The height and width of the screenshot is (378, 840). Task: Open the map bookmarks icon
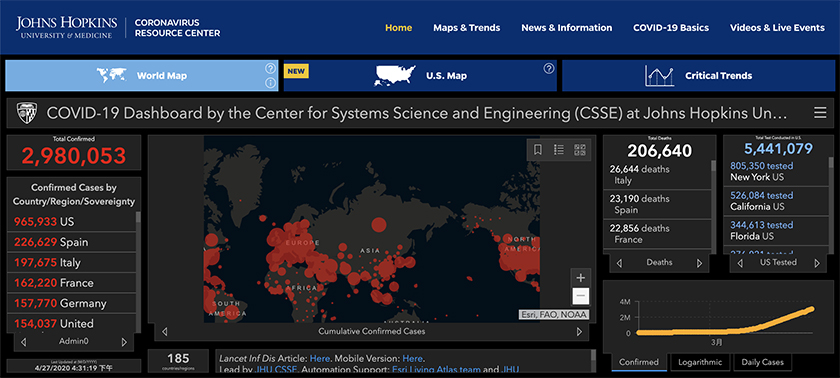(x=538, y=150)
